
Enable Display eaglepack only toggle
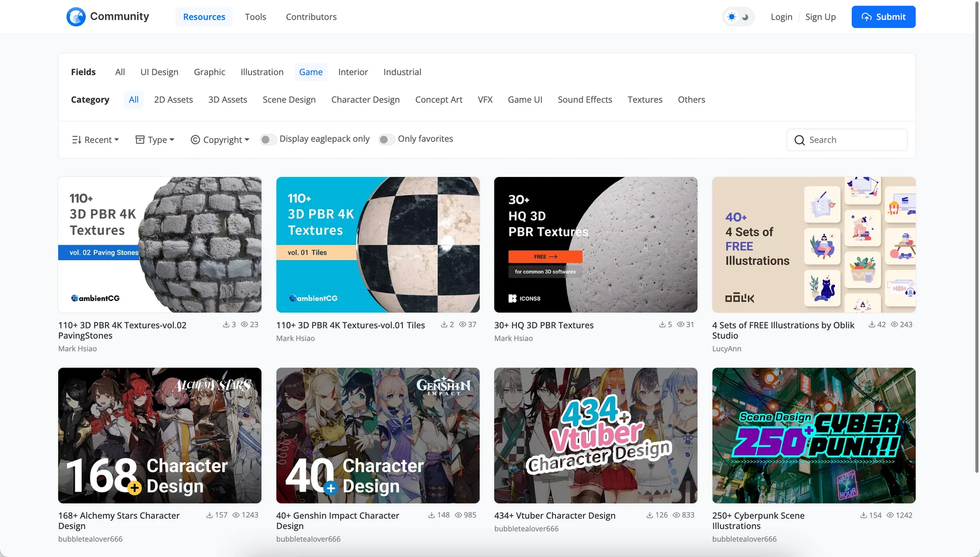(268, 140)
